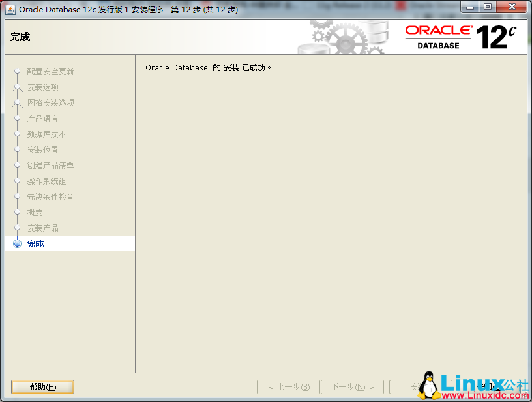The height and width of the screenshot is (402, 532).
Task: Click the step node beside 完成
Action: 17,243
